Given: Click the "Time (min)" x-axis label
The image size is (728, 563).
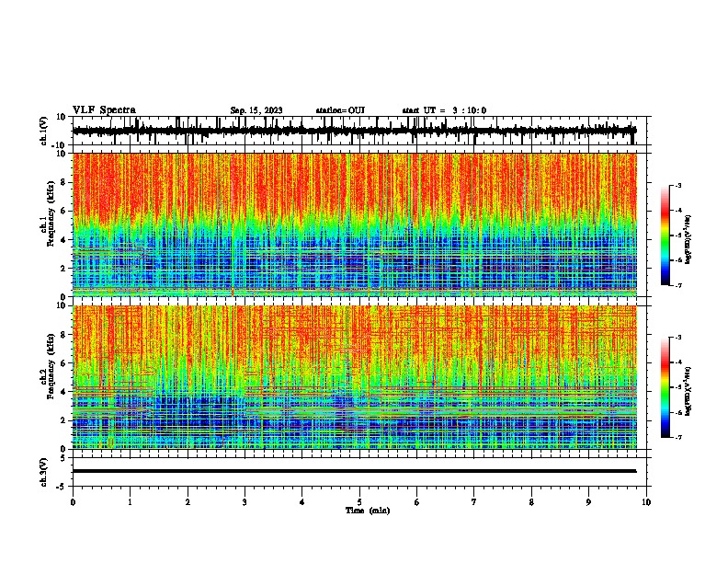Looking at the screenshot, I should pos(368,511).
